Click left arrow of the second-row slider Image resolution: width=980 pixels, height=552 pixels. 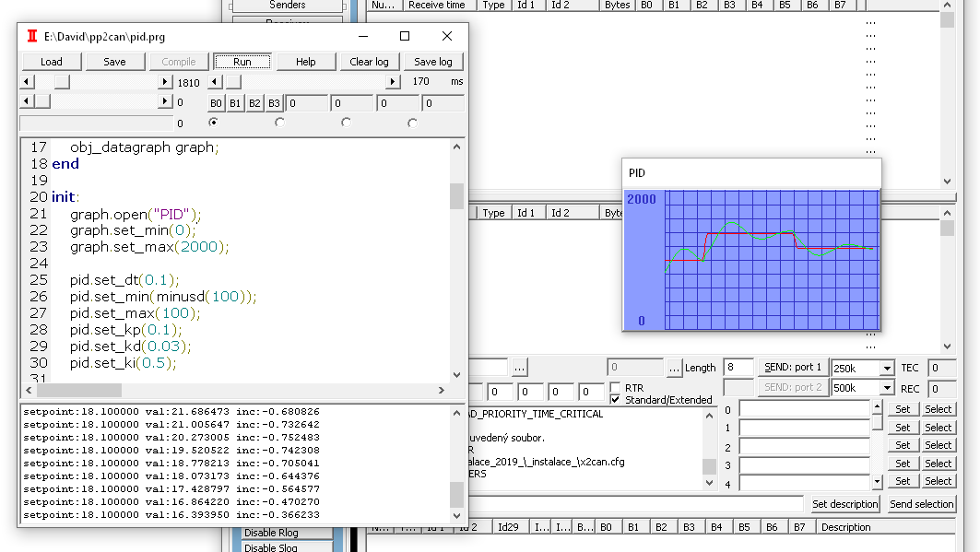click(26, 101)
